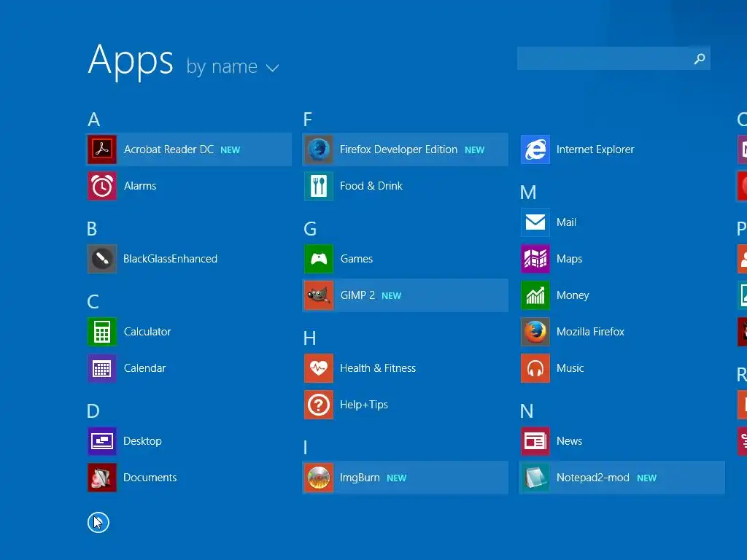Open the BlackGlassEnhanced icon
747x560 pixels.
[102, 259]
